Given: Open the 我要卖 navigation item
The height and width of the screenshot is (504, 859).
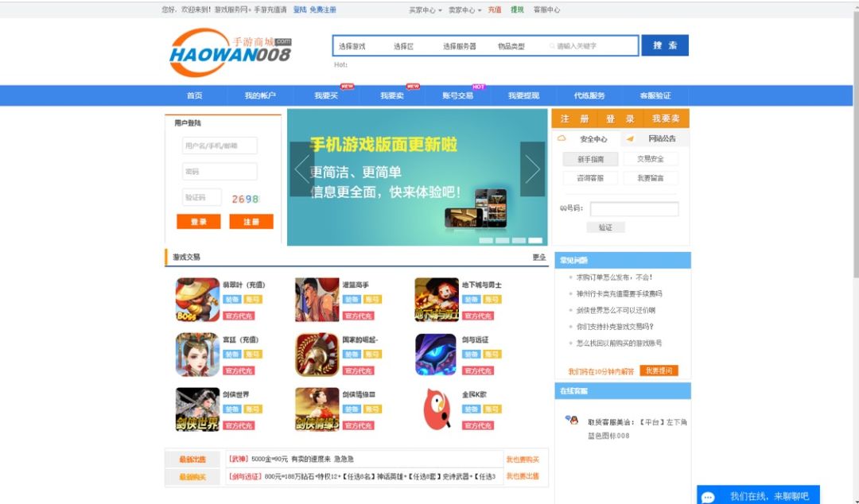Looking at the screenshot, I should tap(391, 95).
